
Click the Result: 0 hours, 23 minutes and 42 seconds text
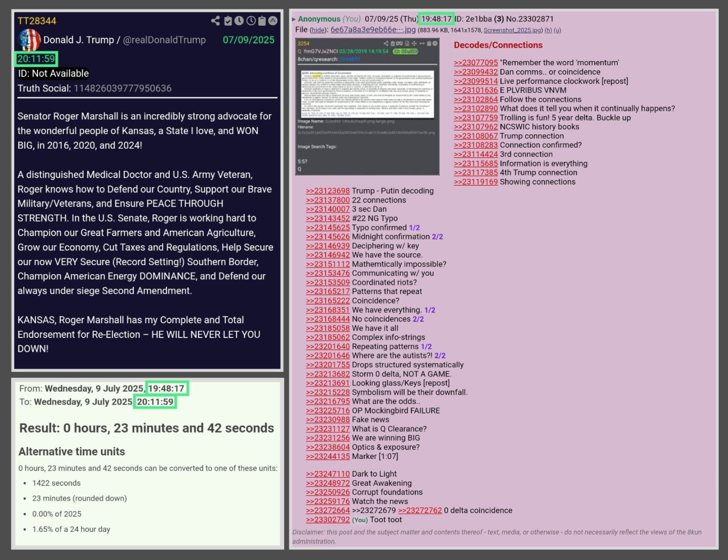pyautogui.click(x=147, y=428)
